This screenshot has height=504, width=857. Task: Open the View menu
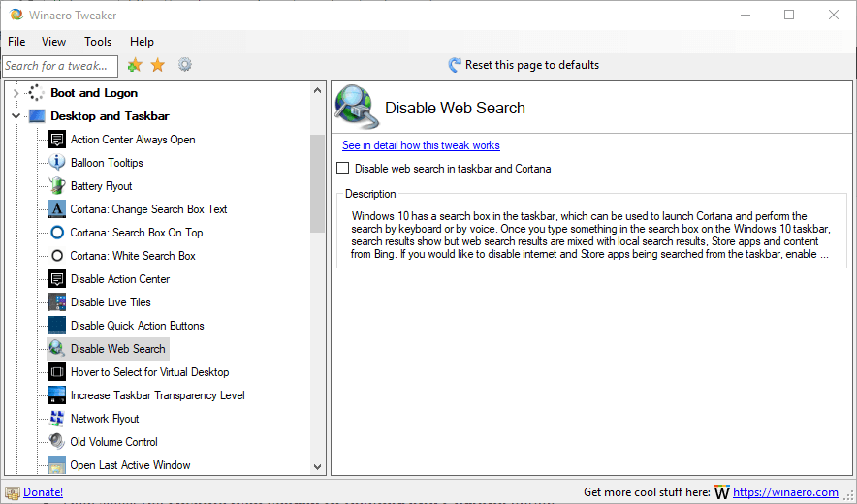coord(53,42)
